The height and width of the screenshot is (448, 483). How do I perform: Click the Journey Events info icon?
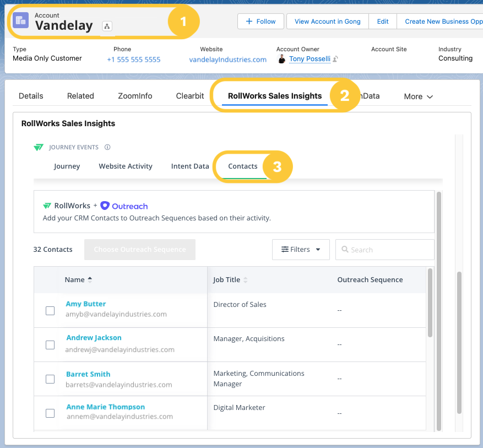tap(107, 147)
